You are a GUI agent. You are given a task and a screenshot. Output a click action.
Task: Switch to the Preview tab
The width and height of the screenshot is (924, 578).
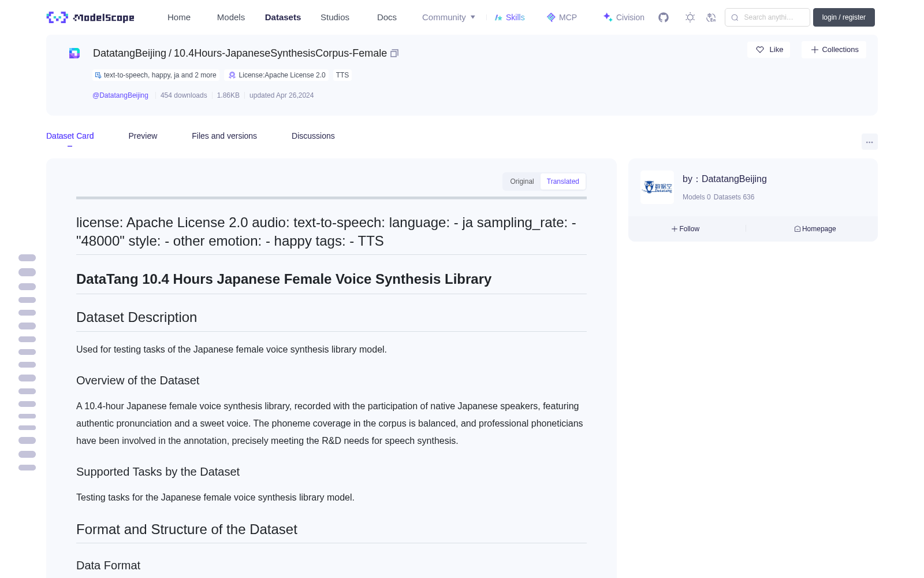tap(143, 136)
